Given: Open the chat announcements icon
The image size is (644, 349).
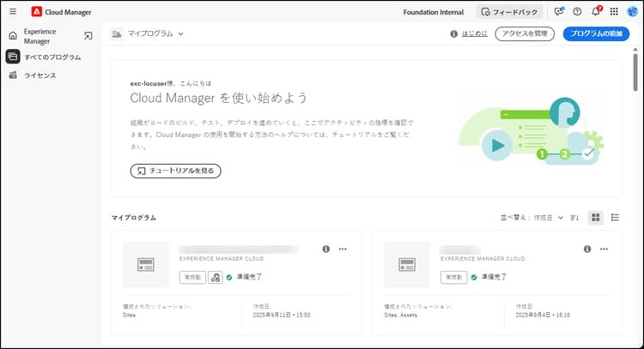Looking at the screenshot, I should coord(559,11).
